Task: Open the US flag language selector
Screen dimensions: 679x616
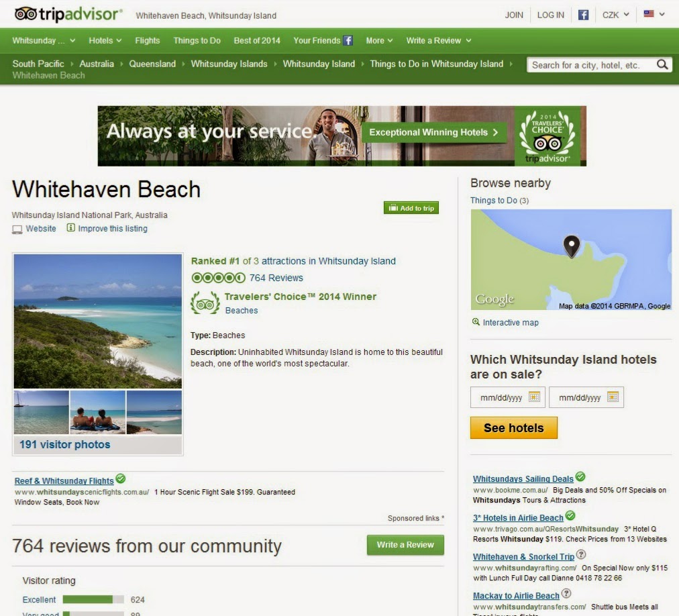Action: pyautogui.click(x=654, y=14)
